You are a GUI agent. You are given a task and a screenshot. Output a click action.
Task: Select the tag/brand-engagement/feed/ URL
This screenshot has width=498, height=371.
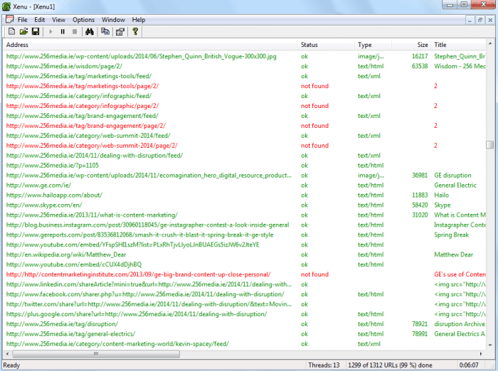82,116
